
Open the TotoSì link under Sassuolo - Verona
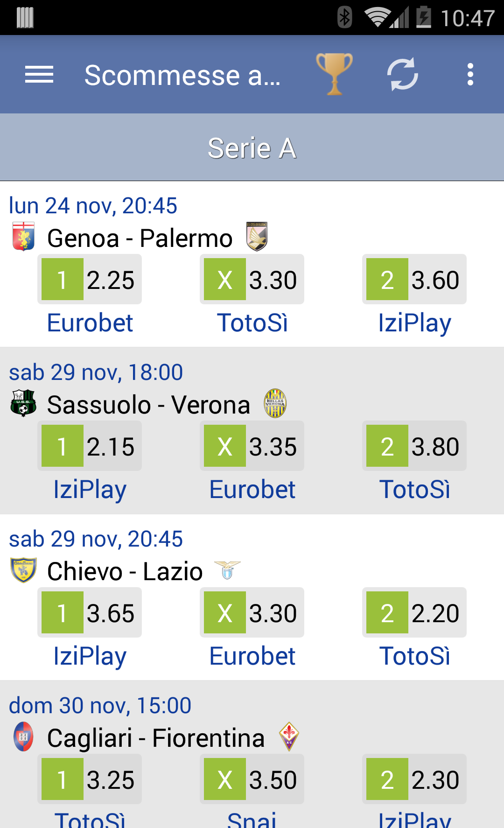click(414, 490)
